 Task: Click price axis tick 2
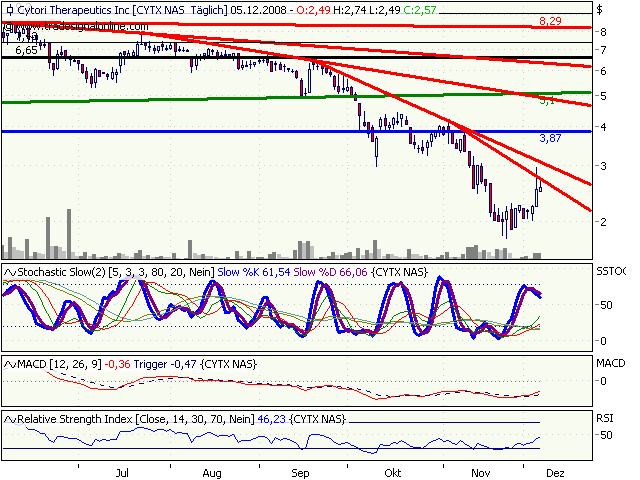(x=603, y=222)
